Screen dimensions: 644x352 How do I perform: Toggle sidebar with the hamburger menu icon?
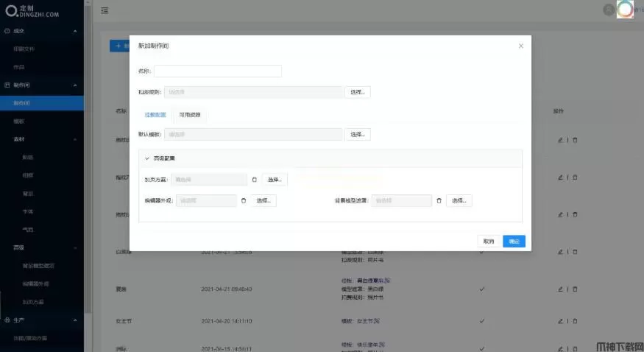(x=105, y=10)
